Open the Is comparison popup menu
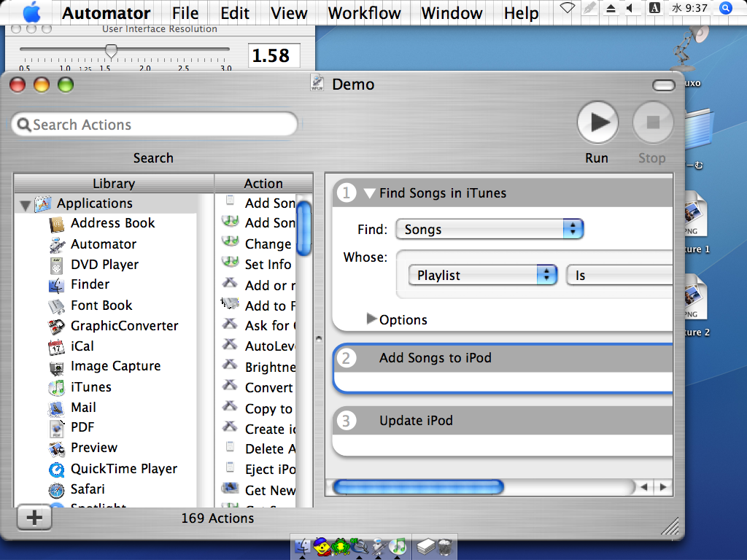Screen dimensions: 747x560 [619, 275]
